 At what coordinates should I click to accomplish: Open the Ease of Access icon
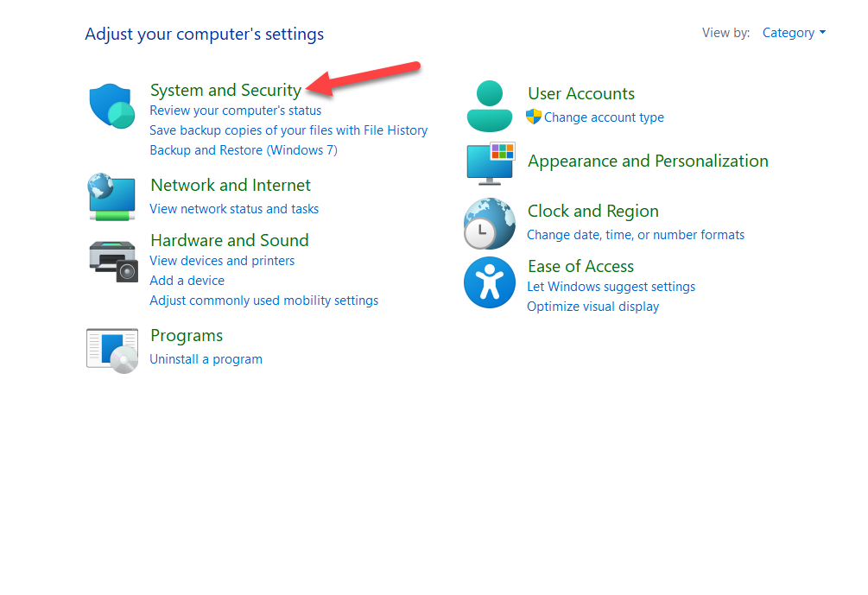click(x=490, y=282)
